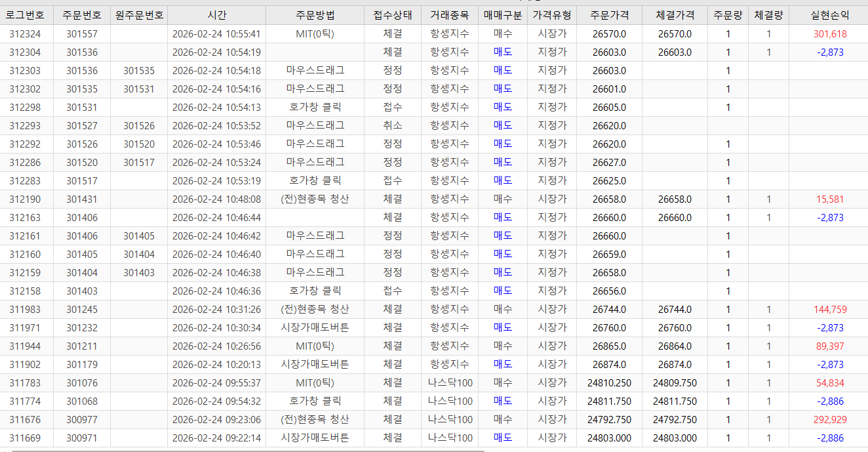Select log number 312292 cell
Screen dimensions: 868x452
pos(26,144)
